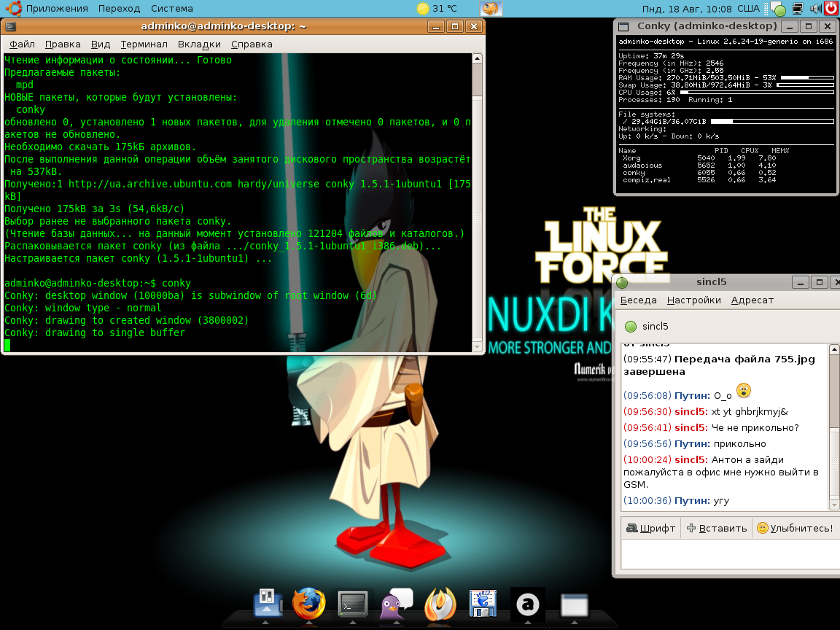Minimize the terminal window
The image size is (840, 630).
pyautogui.click(x=436, y=26)
